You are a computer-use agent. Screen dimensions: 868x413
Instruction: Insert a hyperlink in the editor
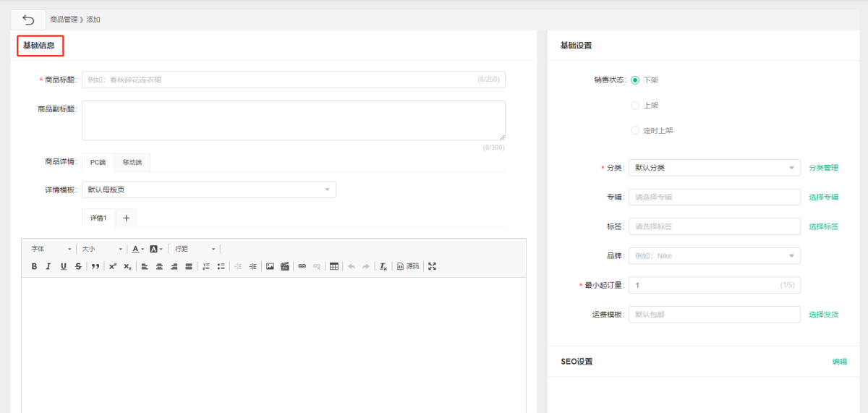302,266
